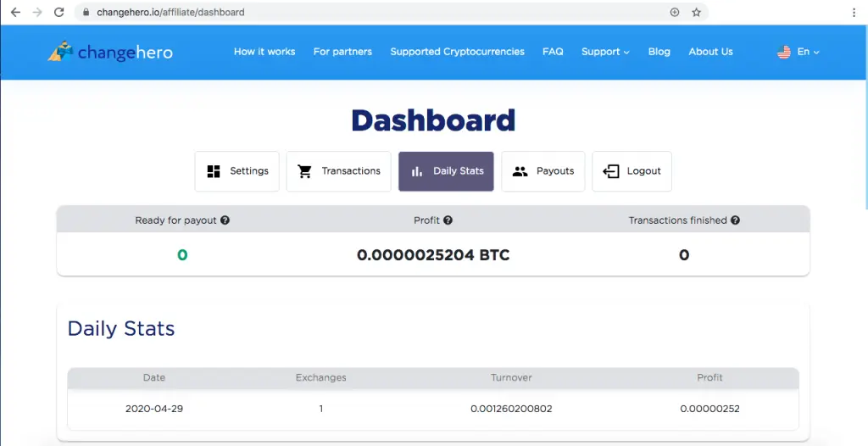Click the help icon beside Ready for payout
Screen dimensions: 868x446
(225, 220)
